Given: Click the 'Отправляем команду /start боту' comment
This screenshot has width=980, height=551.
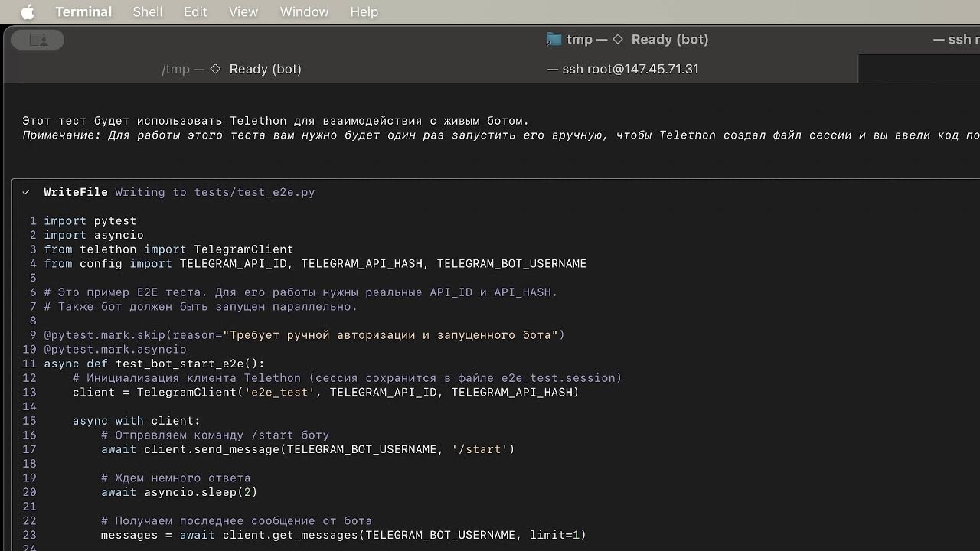Looking at the screenshot, I should (x=215, y=435).
